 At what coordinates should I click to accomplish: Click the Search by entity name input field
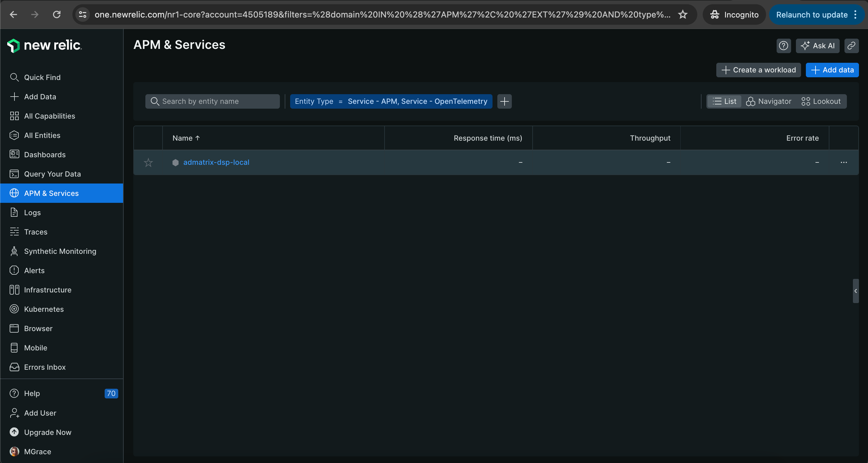pyautogui.click(x=212, y=101)
